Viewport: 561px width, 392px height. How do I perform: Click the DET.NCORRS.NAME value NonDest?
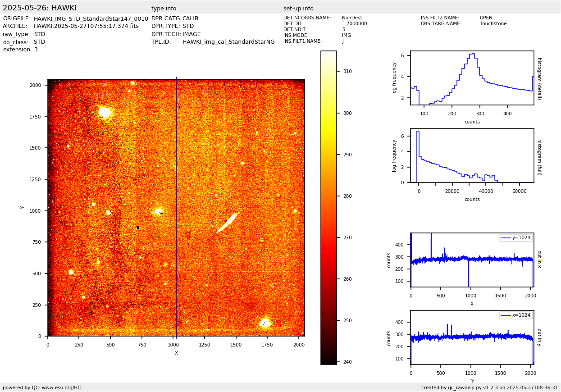pos(352,18)
